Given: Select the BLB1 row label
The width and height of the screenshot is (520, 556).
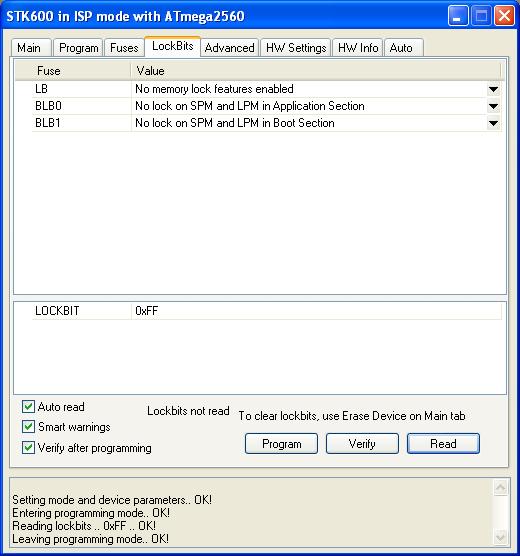Looking at the screenshot, I should pos(48,123).
